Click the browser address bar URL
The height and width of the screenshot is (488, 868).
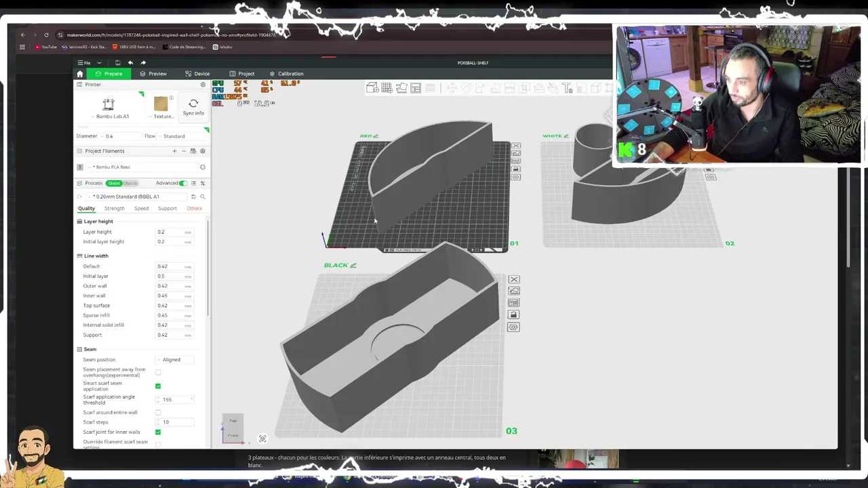tap(171, 35)
